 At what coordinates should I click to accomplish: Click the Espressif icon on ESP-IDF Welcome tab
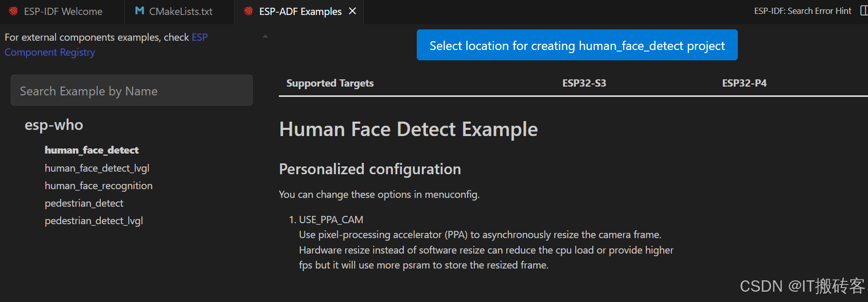coord(12,11)
